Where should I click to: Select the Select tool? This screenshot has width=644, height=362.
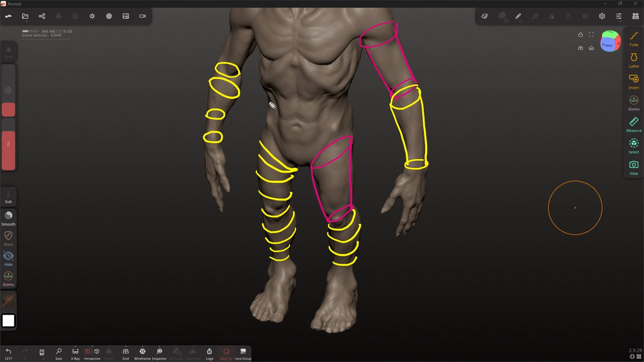tap(634, 146)
